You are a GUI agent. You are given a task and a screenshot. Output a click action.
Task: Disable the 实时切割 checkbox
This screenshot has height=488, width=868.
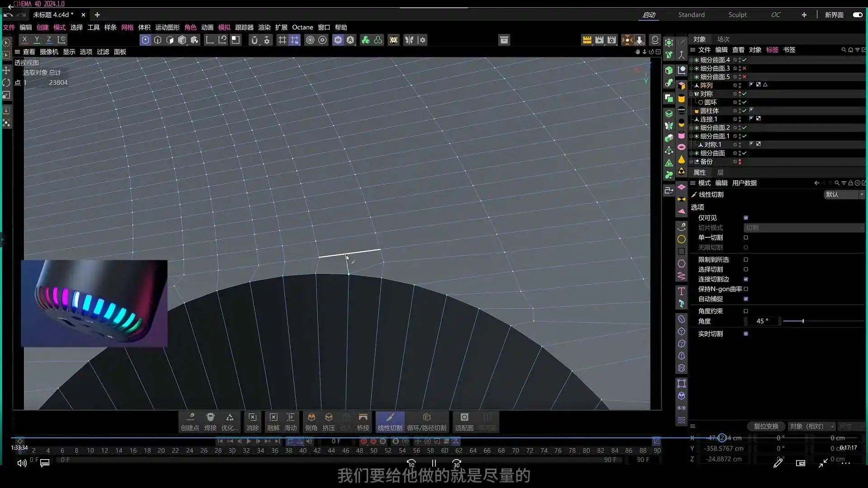tap(746, 334)
